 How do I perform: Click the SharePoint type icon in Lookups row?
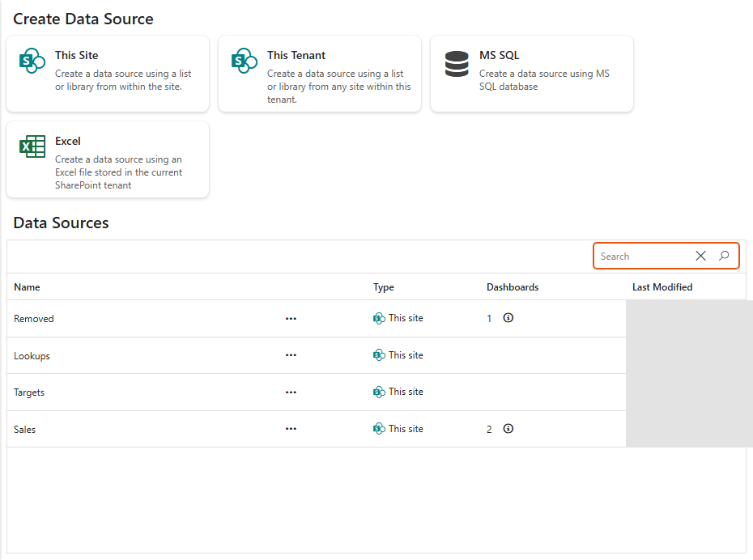click(x=379, y=355)
